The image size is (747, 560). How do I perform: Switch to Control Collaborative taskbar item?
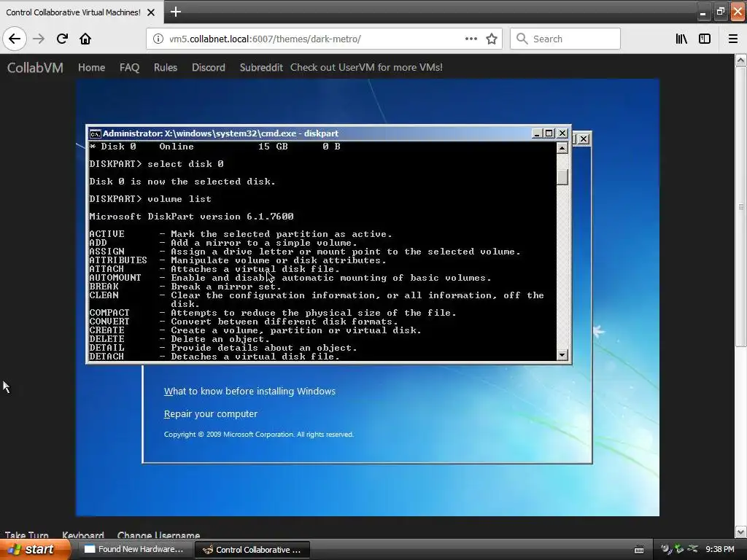coord(252,550)
